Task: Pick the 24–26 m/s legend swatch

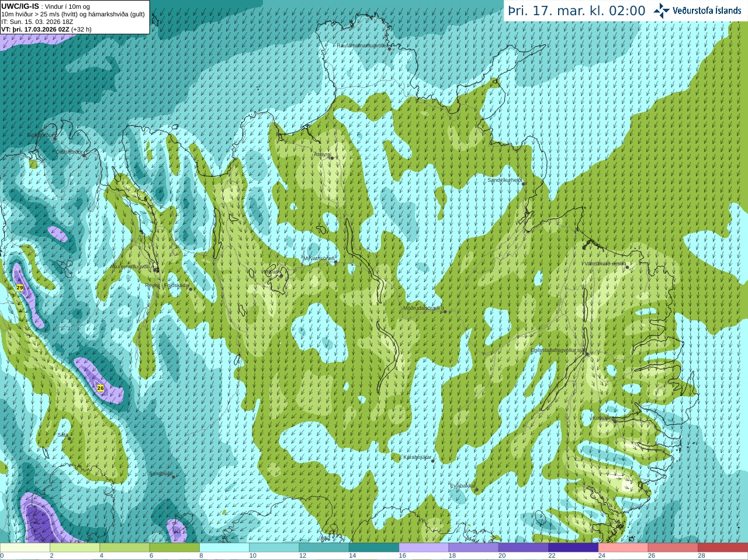Action: [624, 548]
